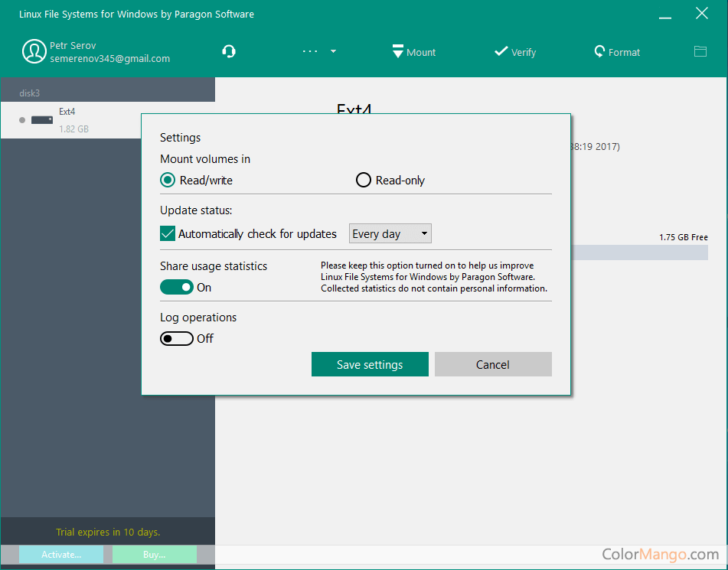The image size is (728, 570).
Task: Click the semerenov345@gmail.com account email
Action: coord(110,58)
